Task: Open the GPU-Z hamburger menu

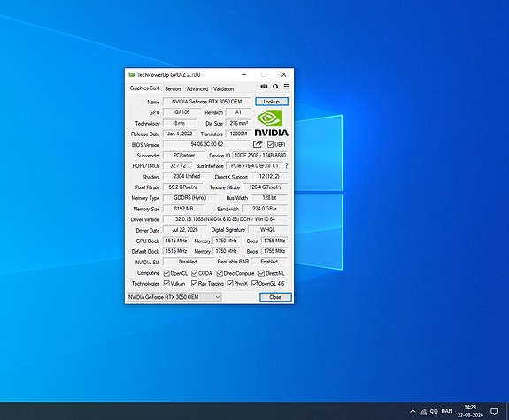Action: [287, 87]
